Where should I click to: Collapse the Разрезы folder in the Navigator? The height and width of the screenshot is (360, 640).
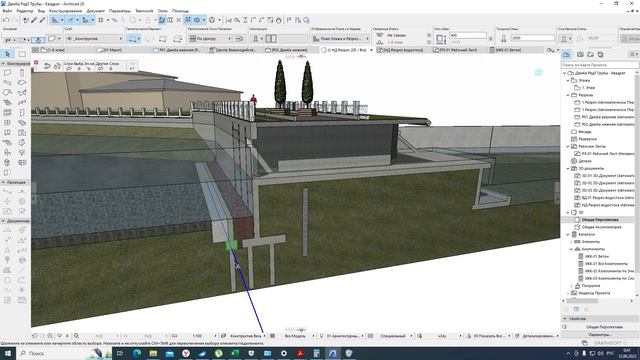(568, 95)
